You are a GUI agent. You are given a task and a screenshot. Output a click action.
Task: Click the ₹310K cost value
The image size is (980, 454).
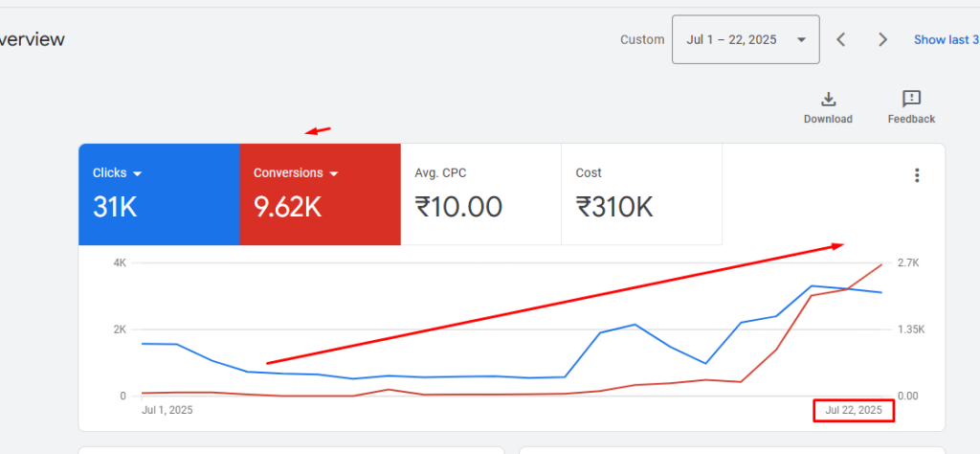click(614, 206)
